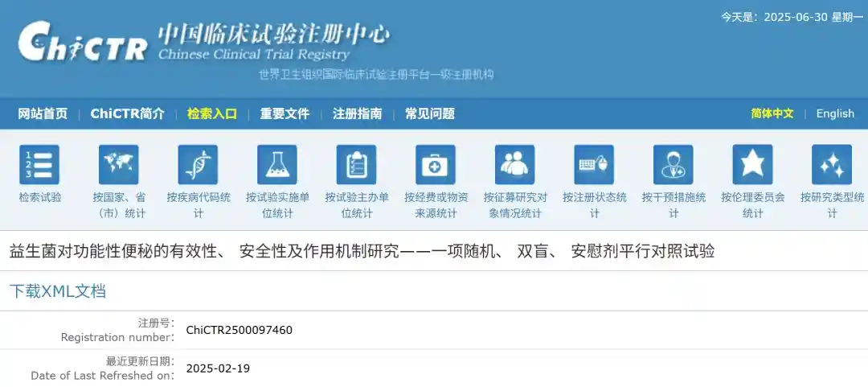The image size is (868, 387).
Task: Click 按试验主办单位统计 label
Action: point(357,205)
